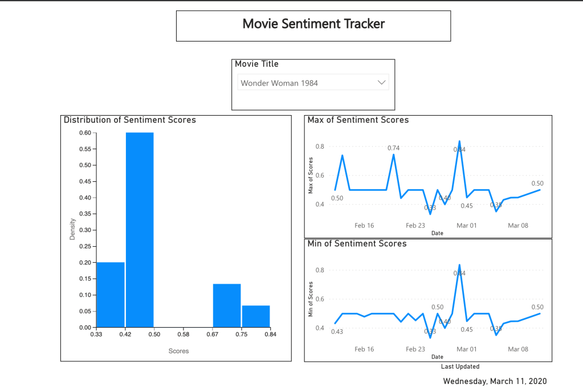This screenshot has height=392, width=583.
Task: Click the Mar 01 tick in Max chart
Action: tap(466, 226)
